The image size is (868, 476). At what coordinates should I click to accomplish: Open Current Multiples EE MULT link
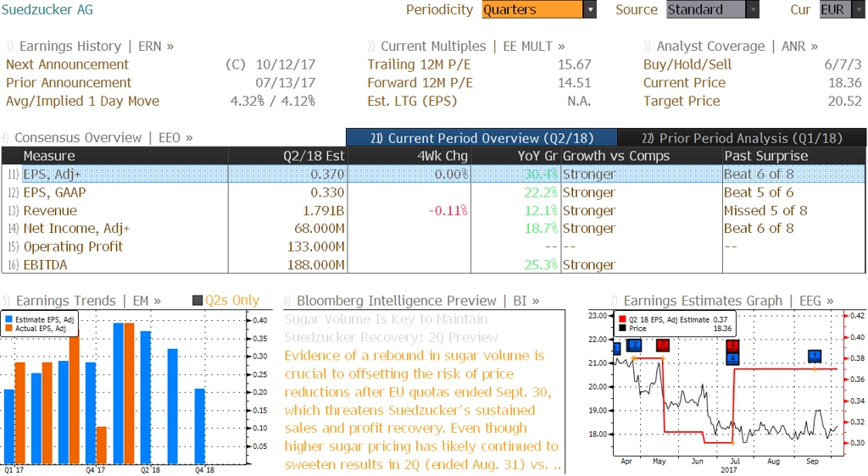tap(473, 47)
